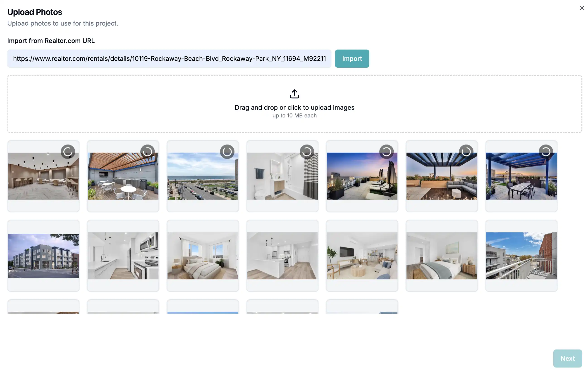Focus the Realtor.com URL input field
Viewport: 588px width, 370px height.
click(x=169, y=59)
